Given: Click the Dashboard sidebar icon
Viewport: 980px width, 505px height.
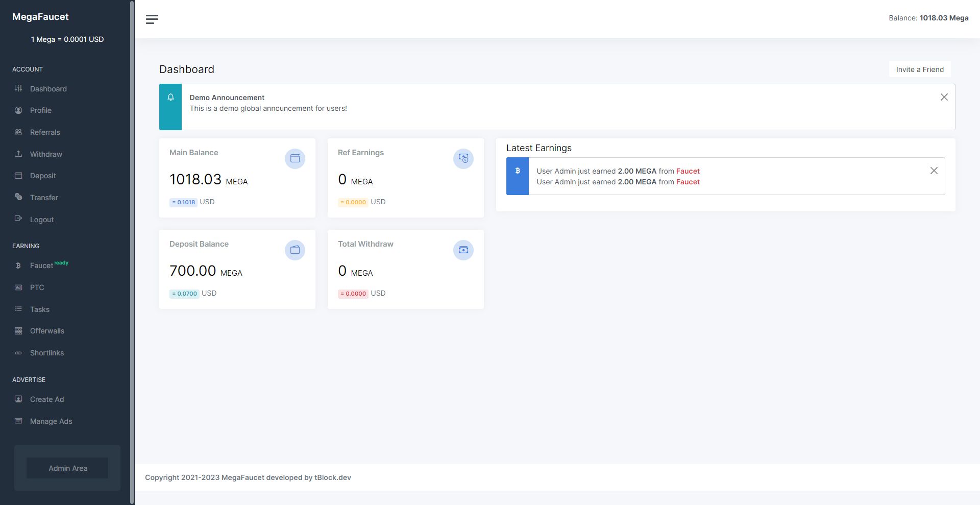Looking at the screenshot, I should point(18,89).
